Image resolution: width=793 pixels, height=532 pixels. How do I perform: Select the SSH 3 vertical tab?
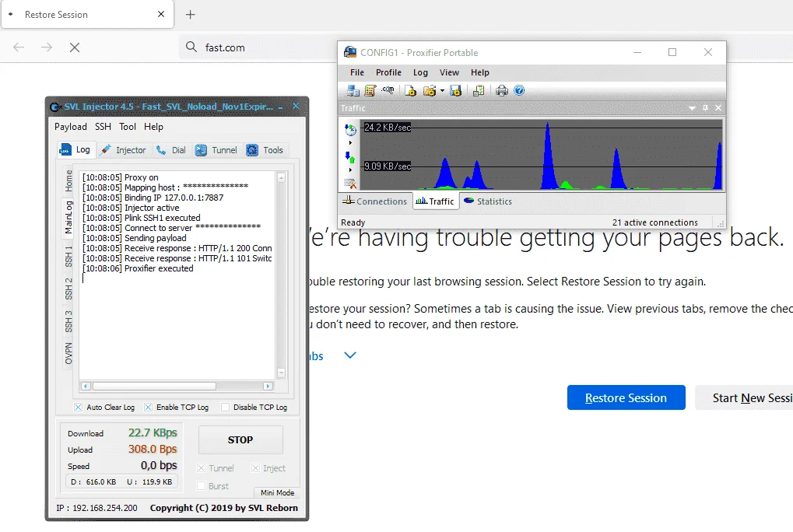pyautogui.click(x=68, y=321)
